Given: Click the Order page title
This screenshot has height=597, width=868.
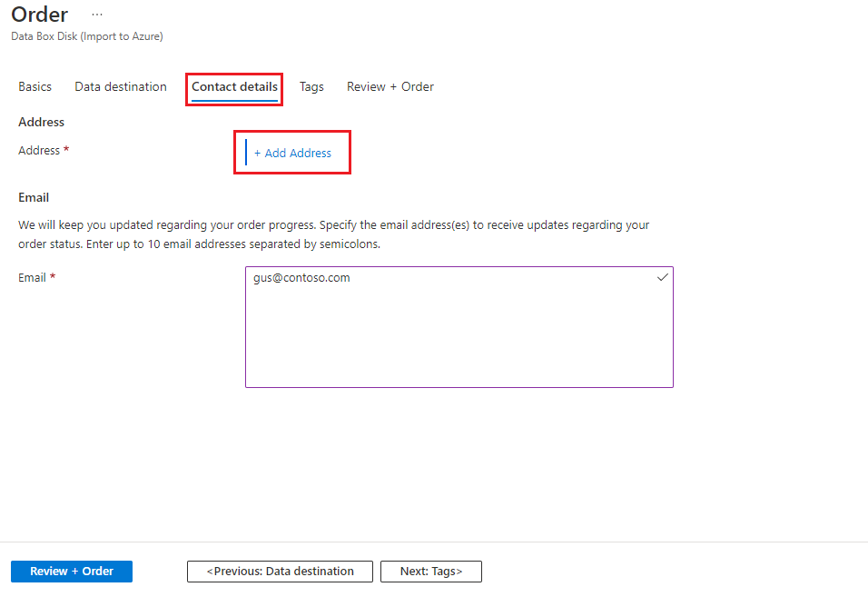Looking at the screenshot, I should coord(39,15).
